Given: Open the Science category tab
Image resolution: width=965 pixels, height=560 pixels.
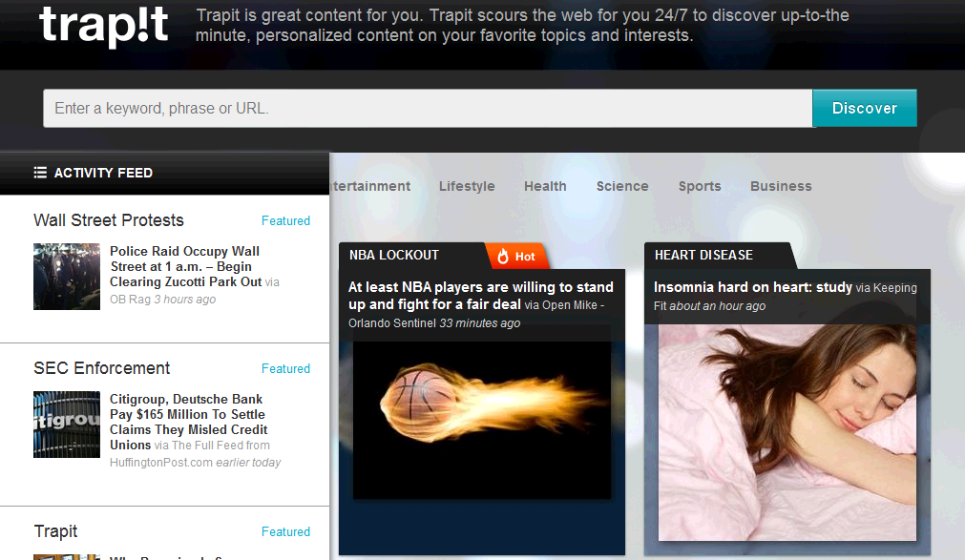Looking at the screenshot, I should [x=622, y=186].
